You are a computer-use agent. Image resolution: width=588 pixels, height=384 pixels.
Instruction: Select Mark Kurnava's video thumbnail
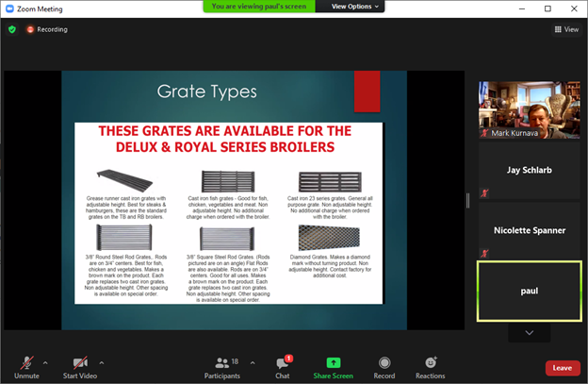530,109
